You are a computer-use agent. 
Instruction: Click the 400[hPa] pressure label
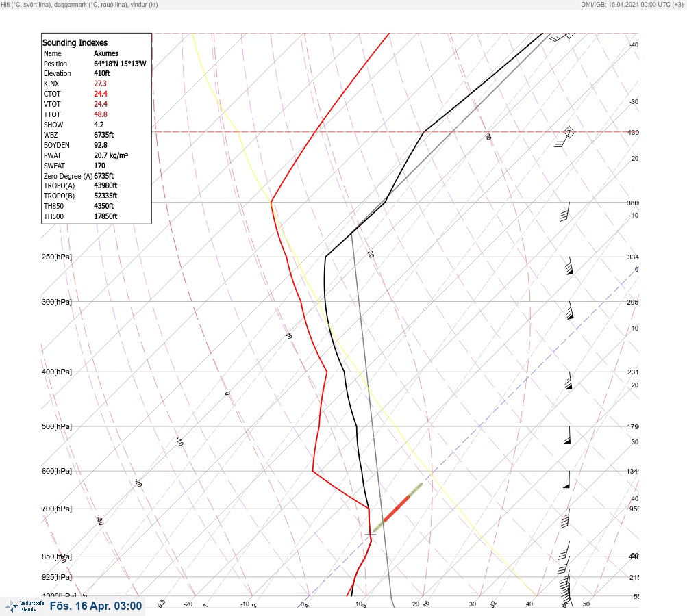click(x=57, y=372)
